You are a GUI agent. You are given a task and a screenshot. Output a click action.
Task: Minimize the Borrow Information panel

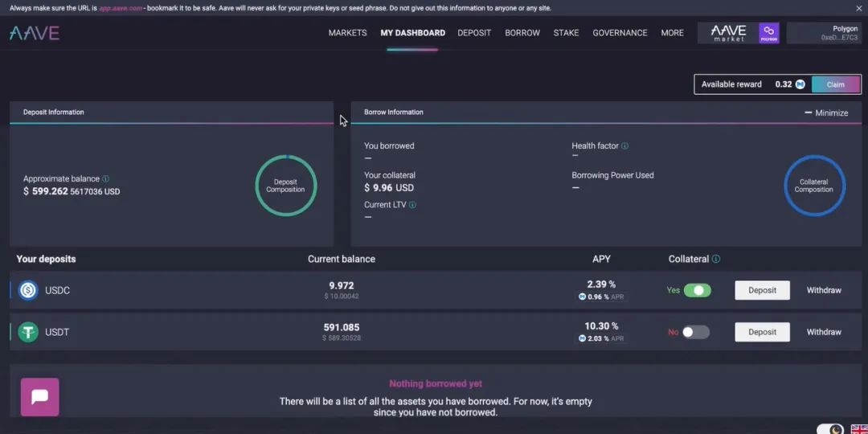826,113
